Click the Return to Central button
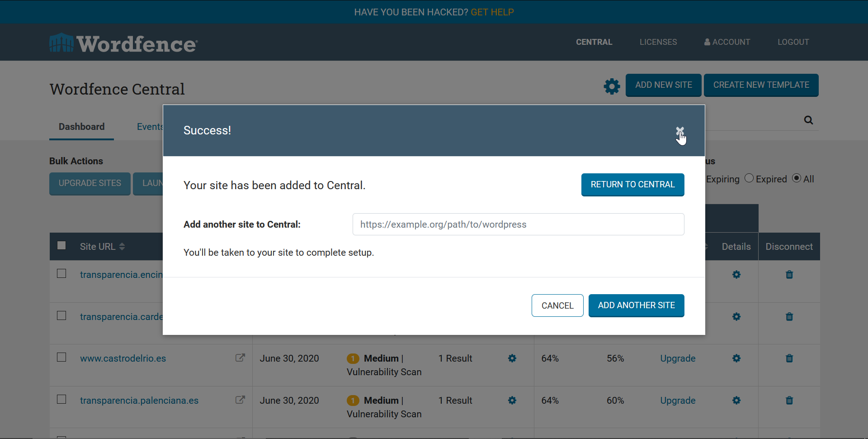This screenshot has width=868, height=439. click(632, 185)
